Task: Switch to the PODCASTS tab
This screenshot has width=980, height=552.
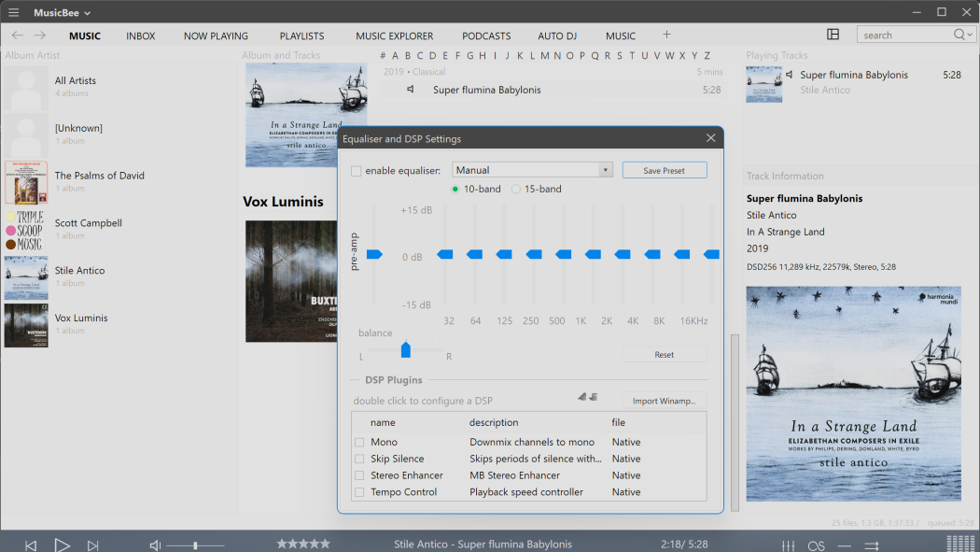Action: (486, 35)
